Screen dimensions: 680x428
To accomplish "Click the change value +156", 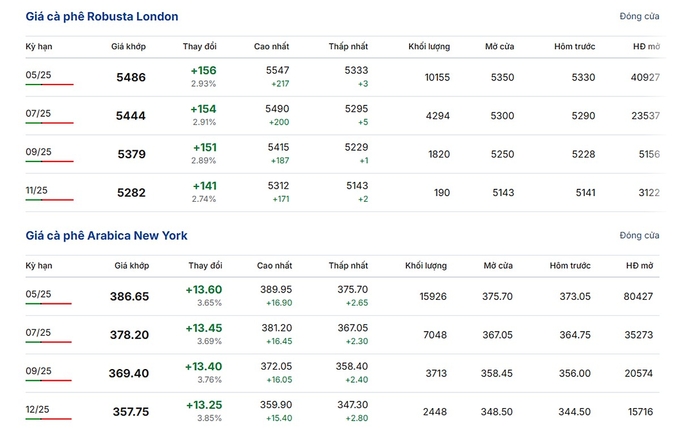I will 203,71.
